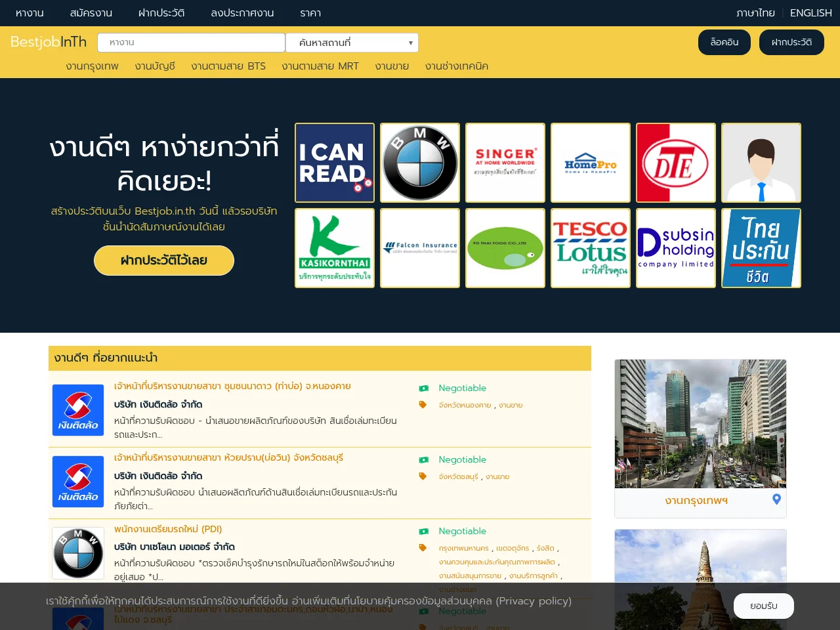Click the งานบริการลูกค้า tag
Screen dimensions: 840x630
[x=534, y=576]
